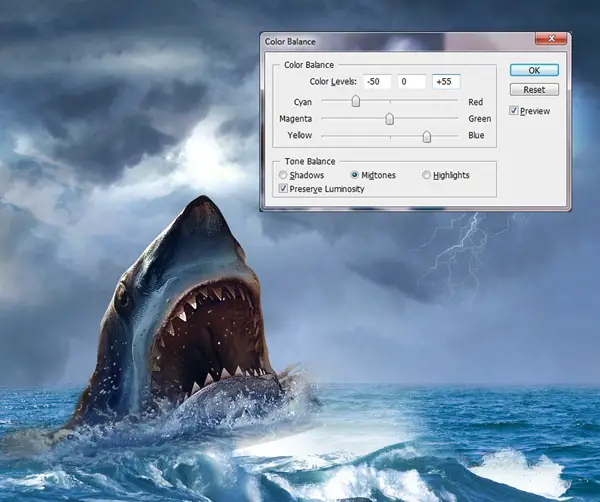600x502 pixels.
Task: Select the Shadows tone balance option
Action: [x=284, y=175]
